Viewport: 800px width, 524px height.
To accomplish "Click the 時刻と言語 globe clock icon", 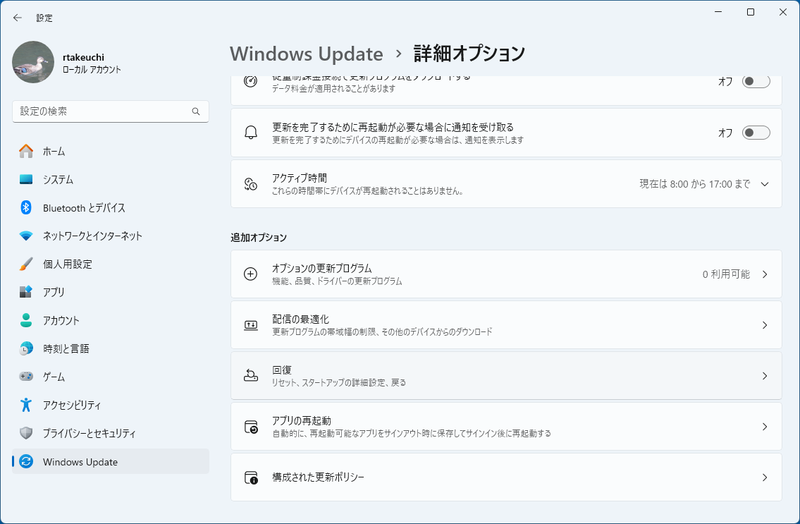I will click(26, 348).
